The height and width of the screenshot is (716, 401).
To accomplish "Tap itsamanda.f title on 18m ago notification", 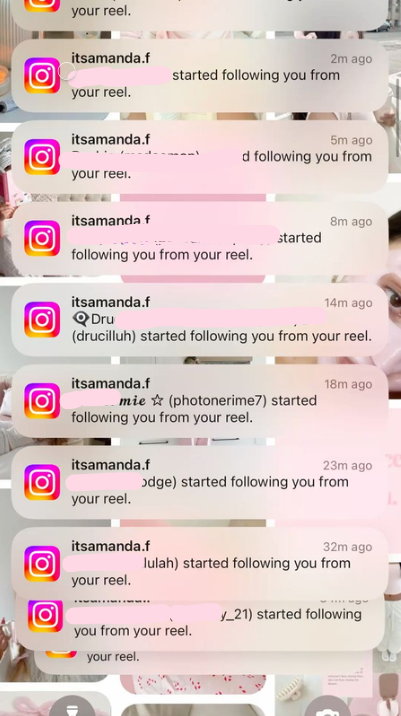I will [x=111, y=384].
